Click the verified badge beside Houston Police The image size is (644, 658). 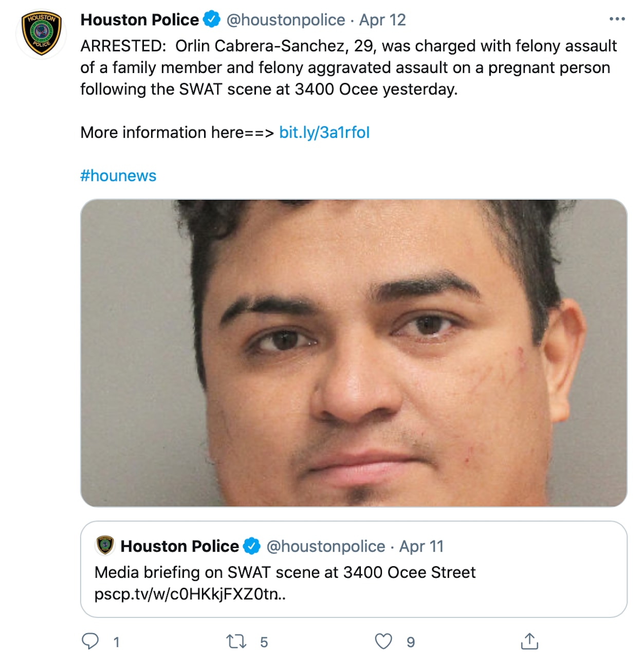click(x=211, y=20)
